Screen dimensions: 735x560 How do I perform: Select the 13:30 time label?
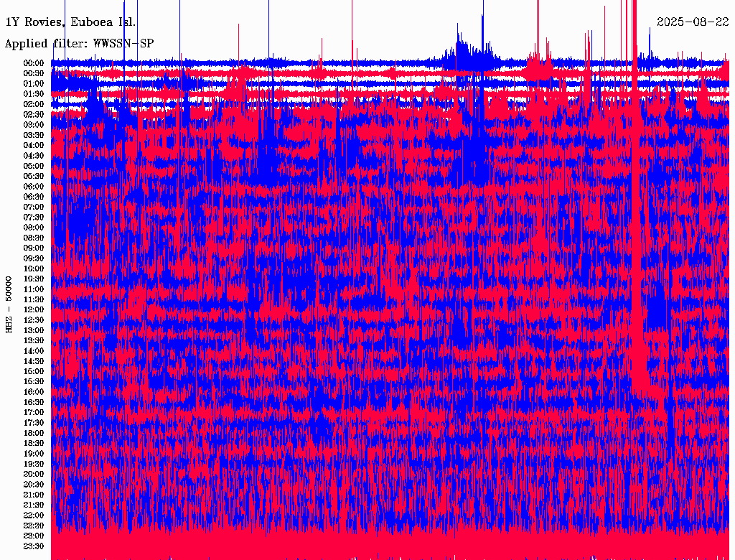coord(34,340)
